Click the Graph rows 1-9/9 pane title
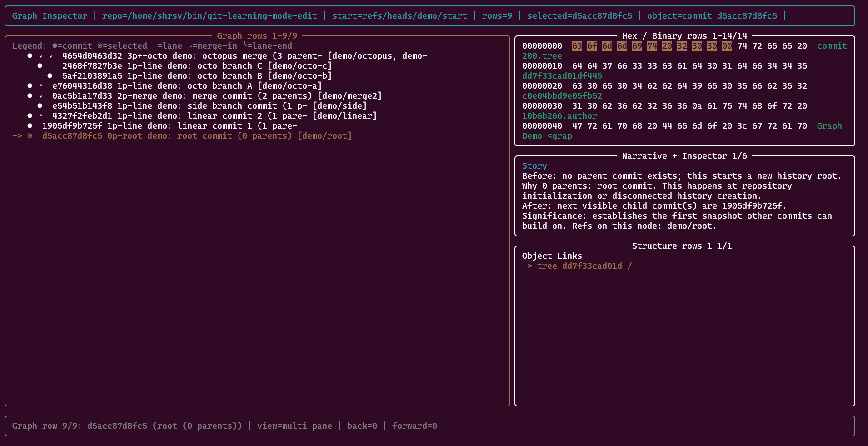Viewport: 868px width, 446px height. point(257,36)
